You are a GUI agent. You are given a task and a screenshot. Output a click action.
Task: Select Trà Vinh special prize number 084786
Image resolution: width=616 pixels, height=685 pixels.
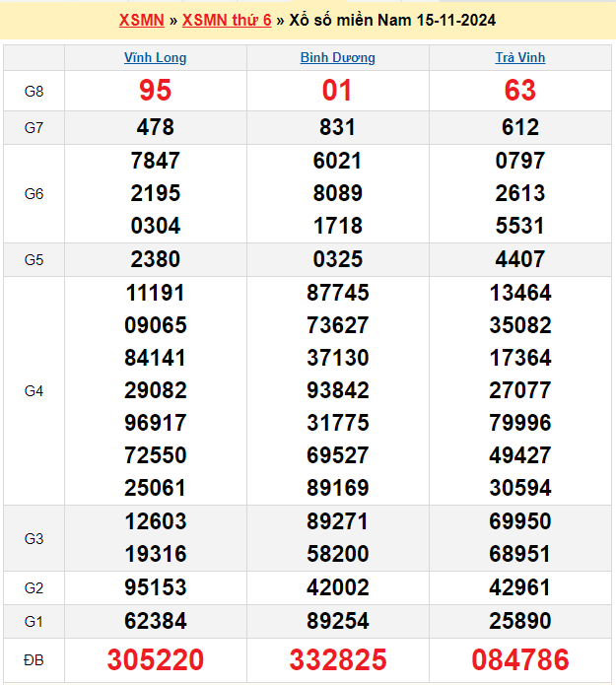tap(520, 659)
